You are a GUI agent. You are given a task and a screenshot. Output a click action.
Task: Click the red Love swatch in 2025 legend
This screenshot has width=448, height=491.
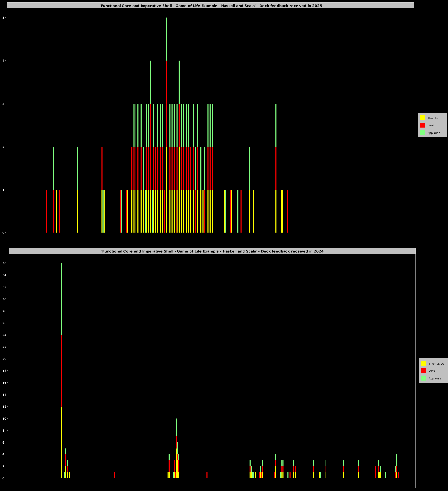coord(422,125)
